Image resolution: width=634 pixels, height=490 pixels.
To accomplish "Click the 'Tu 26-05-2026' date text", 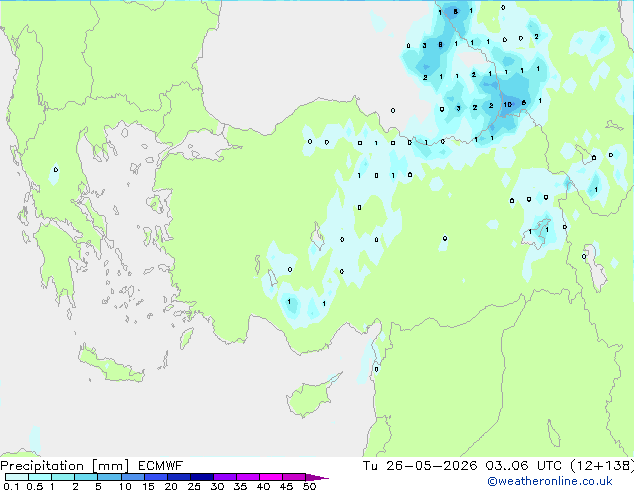I will tap(420, 466).
